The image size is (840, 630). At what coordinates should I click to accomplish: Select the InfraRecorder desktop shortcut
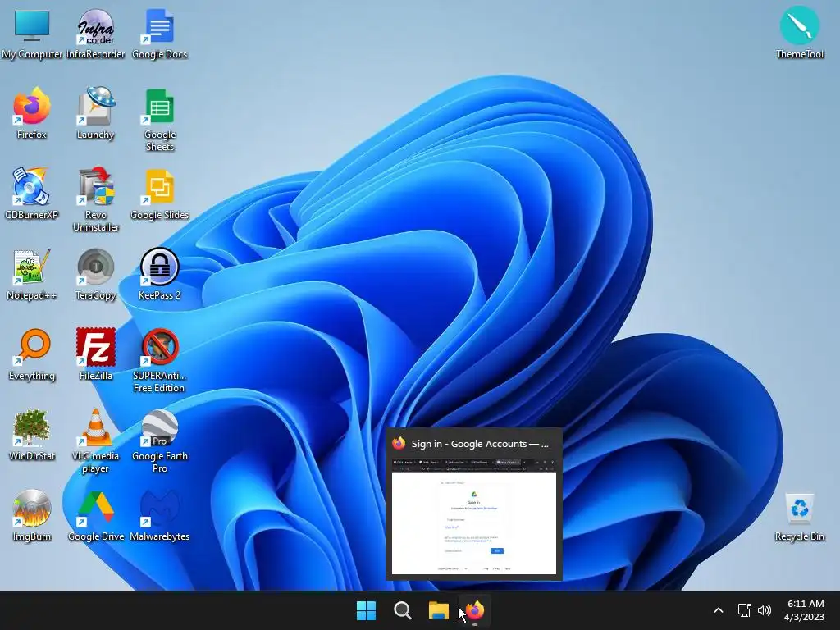pos(95,34)
